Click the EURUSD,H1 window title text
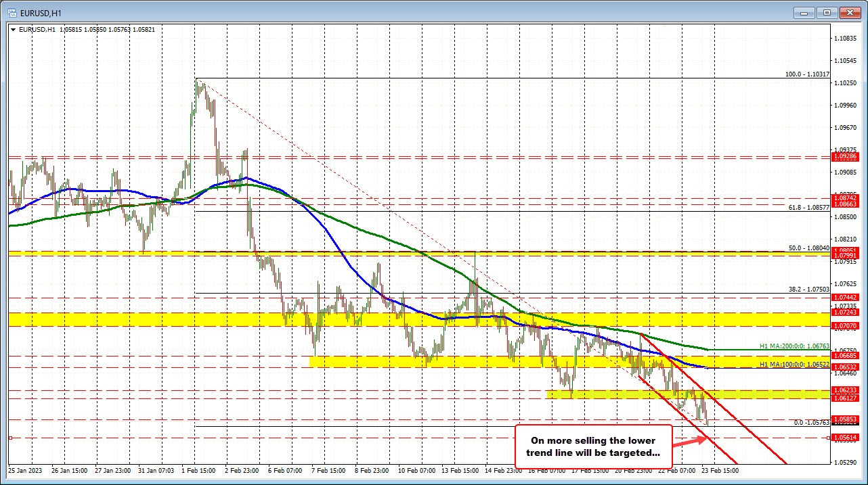This screenshot has height=485, width=868. pos(42,12)
